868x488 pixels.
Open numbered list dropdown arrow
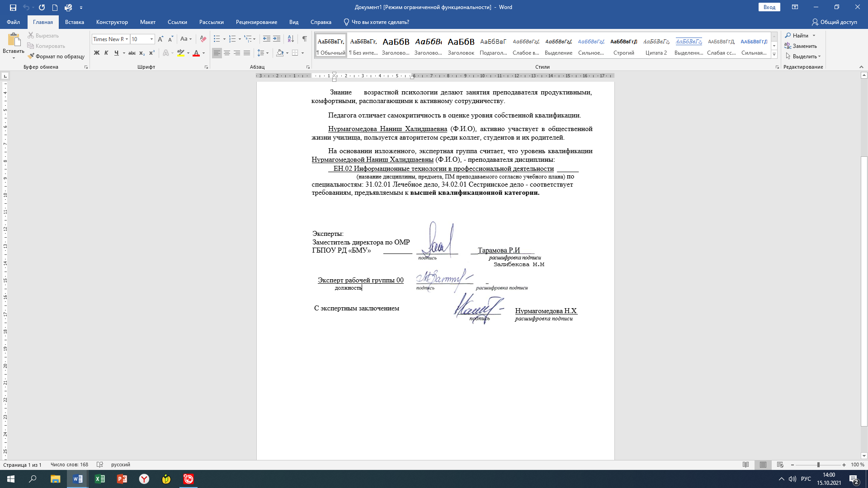(x=240, y=39)
